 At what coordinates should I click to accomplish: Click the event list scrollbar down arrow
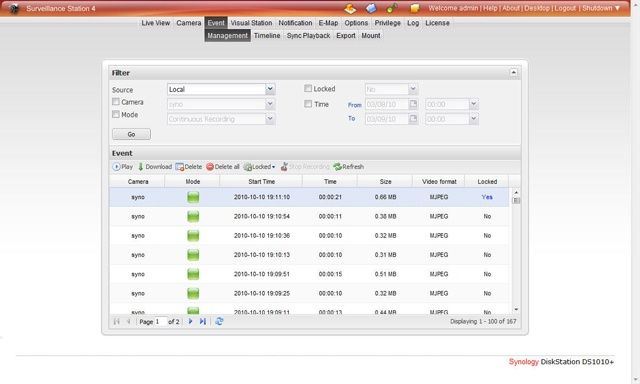coord(516,310)
